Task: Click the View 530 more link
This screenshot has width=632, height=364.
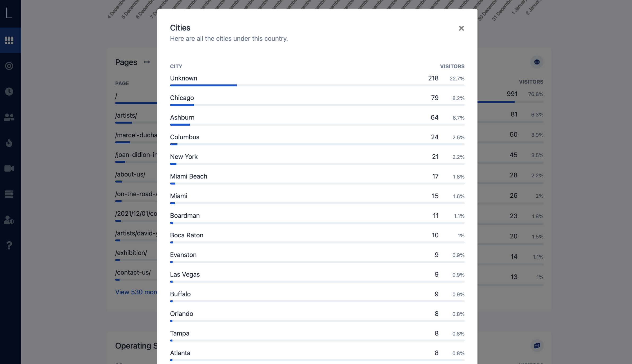Action: pyautogui.click(x=136, y=292)
